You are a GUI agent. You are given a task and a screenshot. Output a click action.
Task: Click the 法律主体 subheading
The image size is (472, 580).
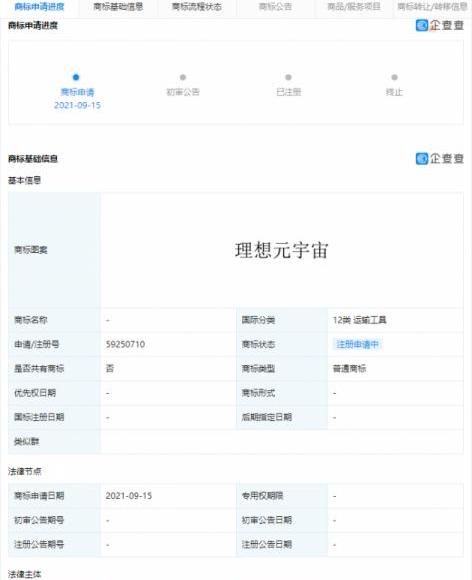click(x=24, y=574)
